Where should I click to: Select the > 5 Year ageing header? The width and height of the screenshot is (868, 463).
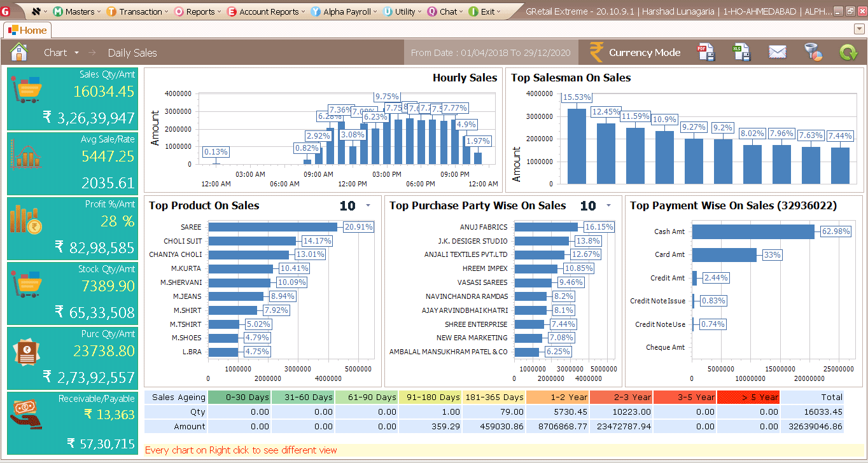click(x=749, y=397)
